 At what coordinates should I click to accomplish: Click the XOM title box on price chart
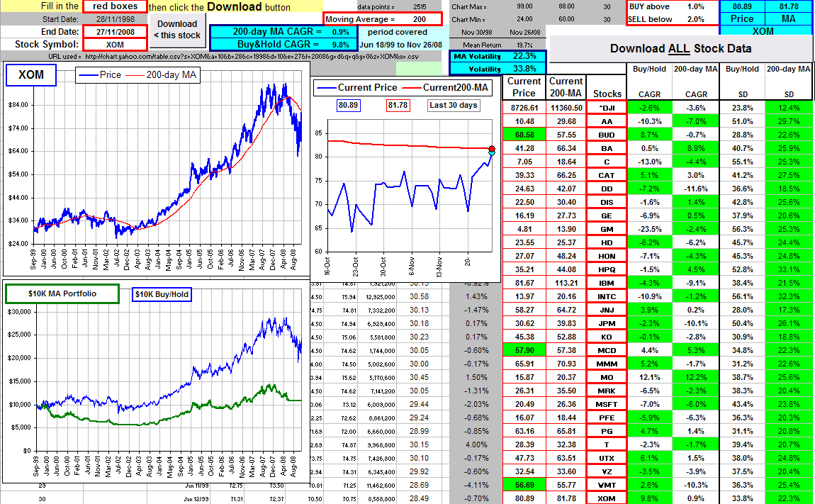[x=31, y=75]
